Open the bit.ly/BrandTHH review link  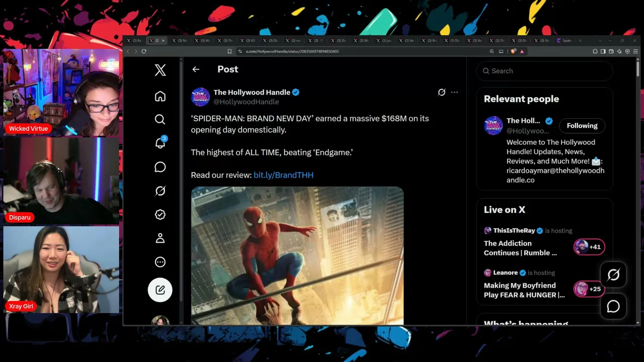[283, 175]
